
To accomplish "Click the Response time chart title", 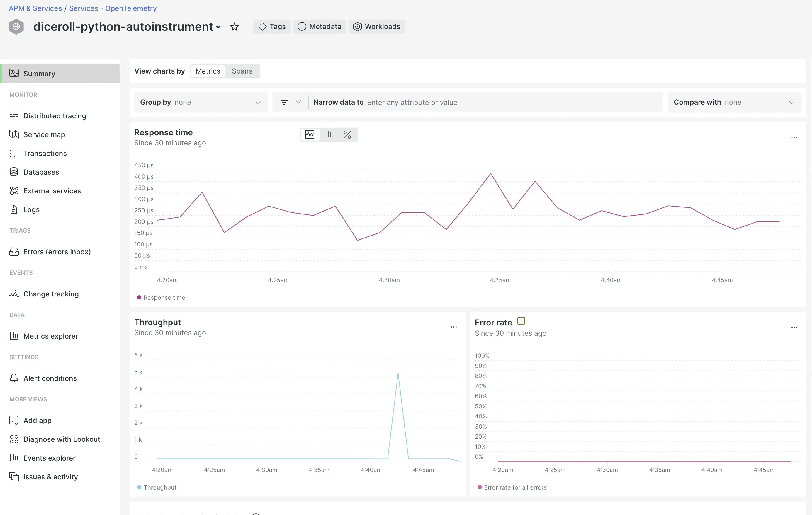I will click(164, 132).
